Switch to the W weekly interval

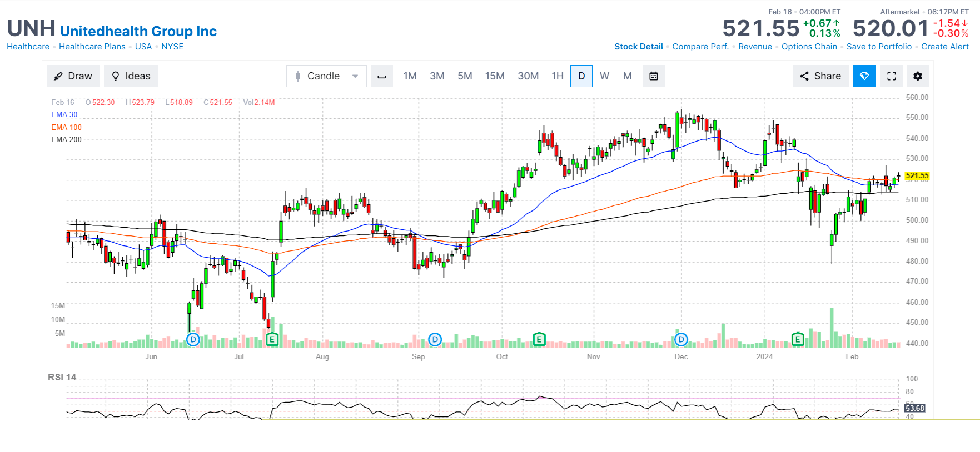(605, 76)
